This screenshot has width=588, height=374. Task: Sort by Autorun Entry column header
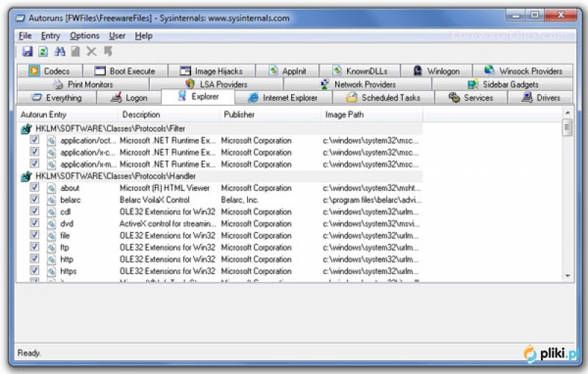[67, 115]
